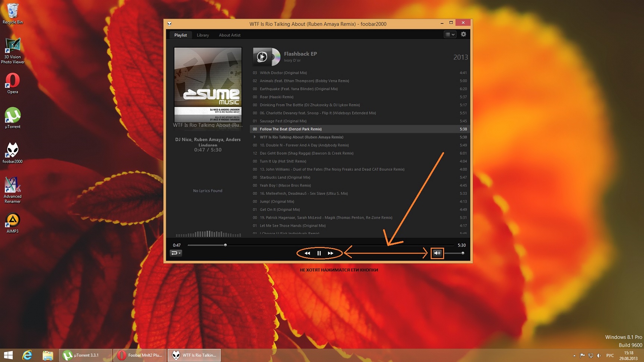Screen dimensions: 644x362
Task: Select track Forever And A Day (Andybody Remix)
Action: pos(360,145)
